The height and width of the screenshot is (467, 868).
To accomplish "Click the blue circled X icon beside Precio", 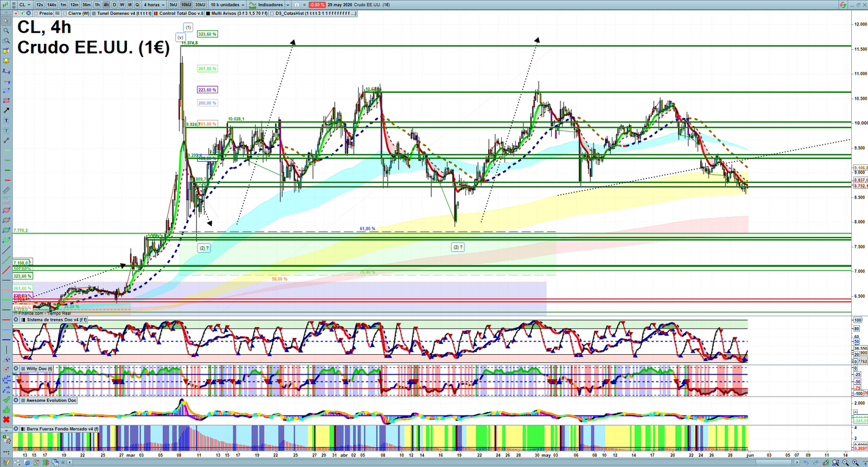I will 28,13.
